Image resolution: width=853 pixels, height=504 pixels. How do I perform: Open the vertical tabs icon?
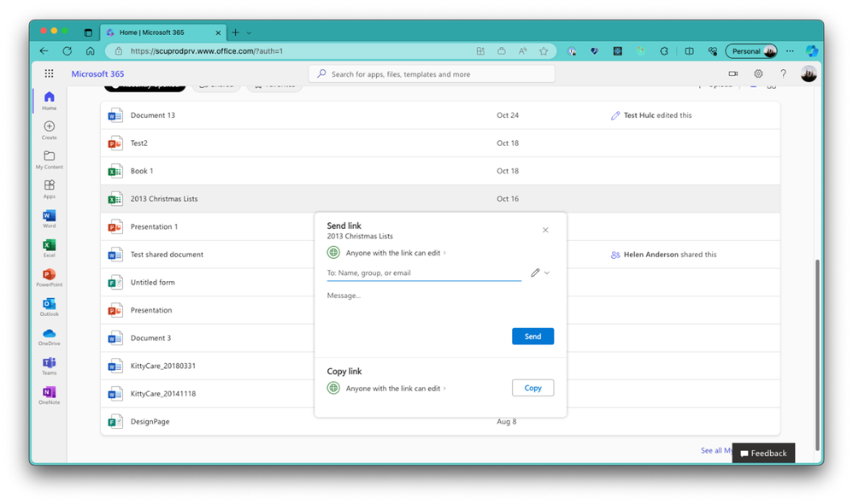88,32
